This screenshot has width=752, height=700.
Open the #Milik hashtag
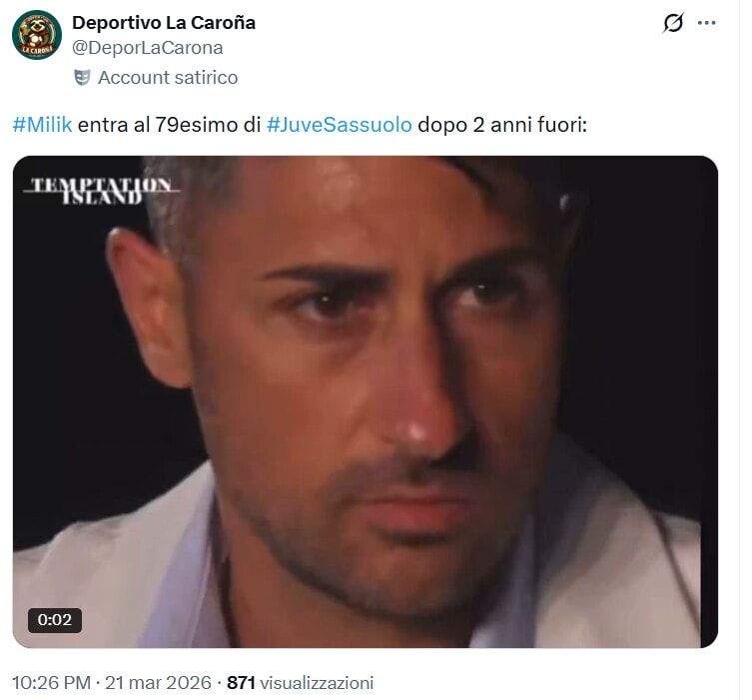click(42, 125)
